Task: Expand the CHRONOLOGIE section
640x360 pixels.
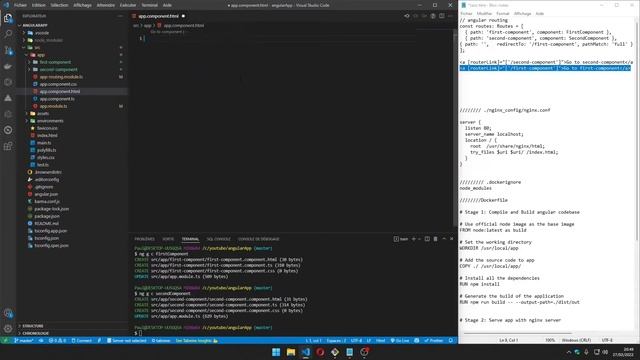Action: tap(35, 333)
